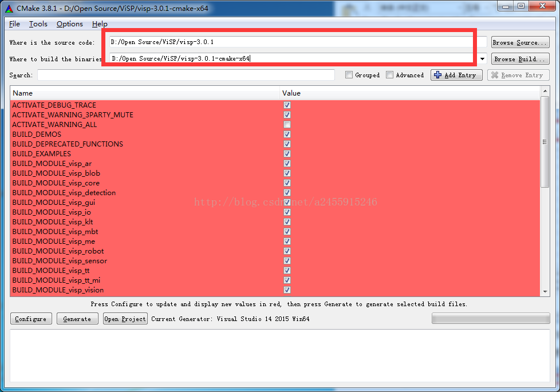Toggle BUILD_MODULE_visp_ar checkbox

click(x=287, y=164)
